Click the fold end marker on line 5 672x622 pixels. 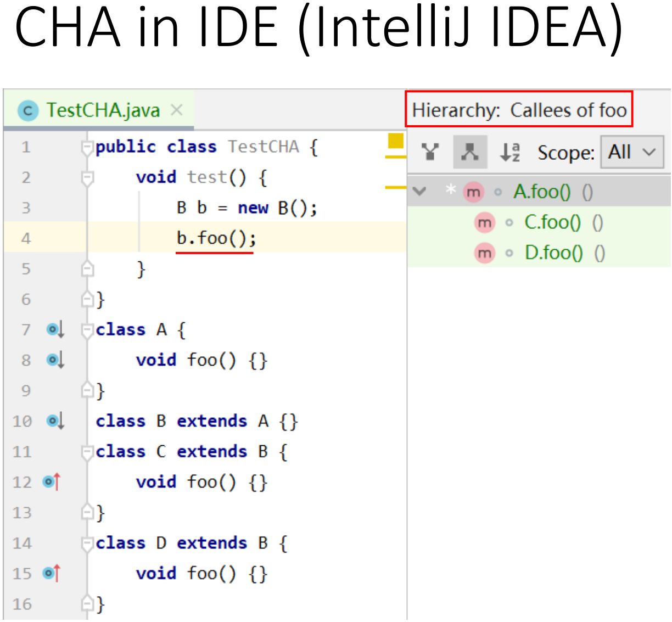pyautogui.click(x=87, y=268)
